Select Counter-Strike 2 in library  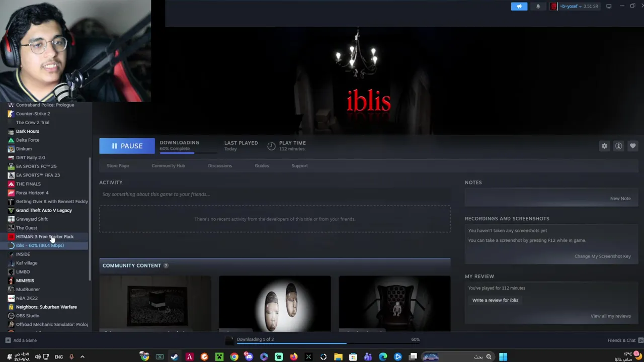point(33,114)
